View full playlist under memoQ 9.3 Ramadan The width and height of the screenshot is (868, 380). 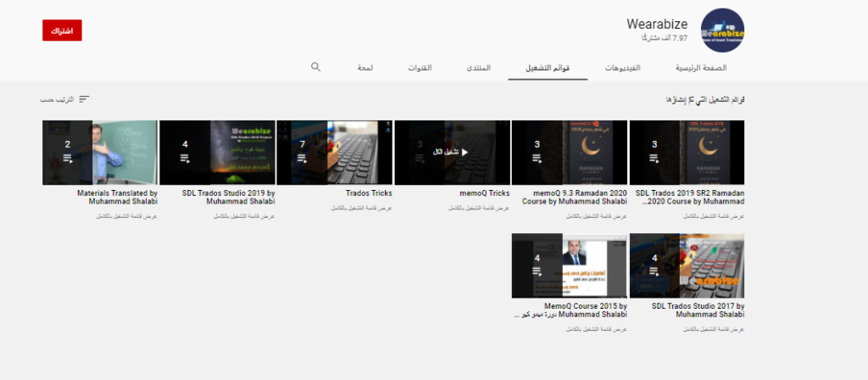click(x=596, y=216)
